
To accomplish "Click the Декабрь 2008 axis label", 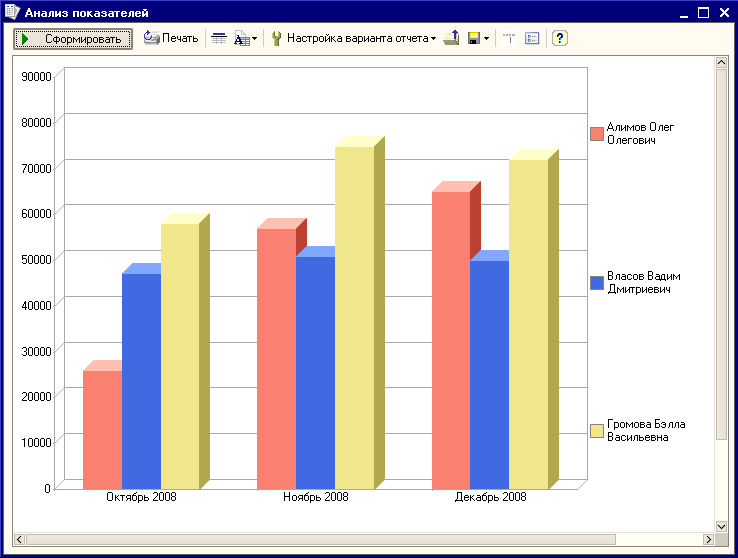I will coord(490,497).
